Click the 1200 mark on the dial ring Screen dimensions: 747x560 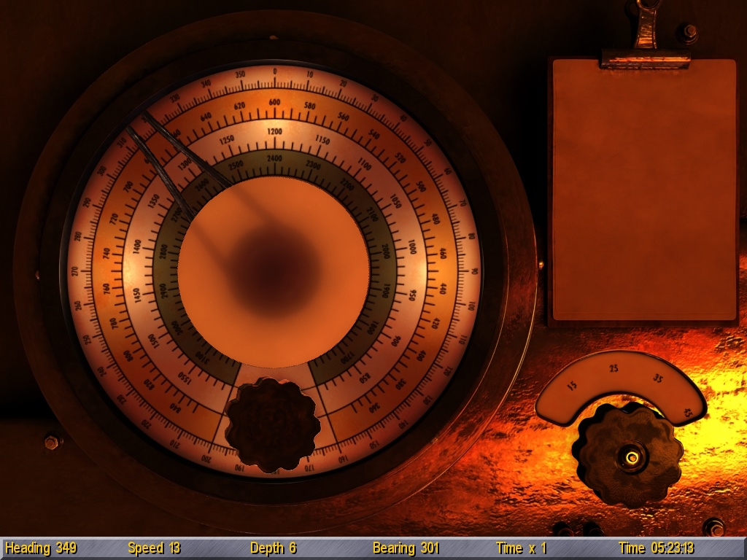click(x=274, y=132)
